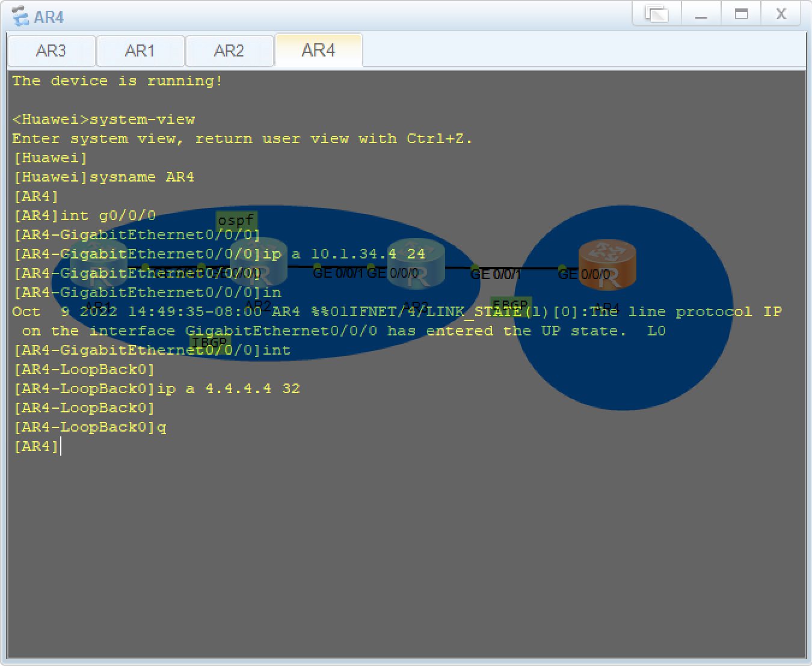Click the 'ip a 4.4.4.4 32' command

point(229,389)
